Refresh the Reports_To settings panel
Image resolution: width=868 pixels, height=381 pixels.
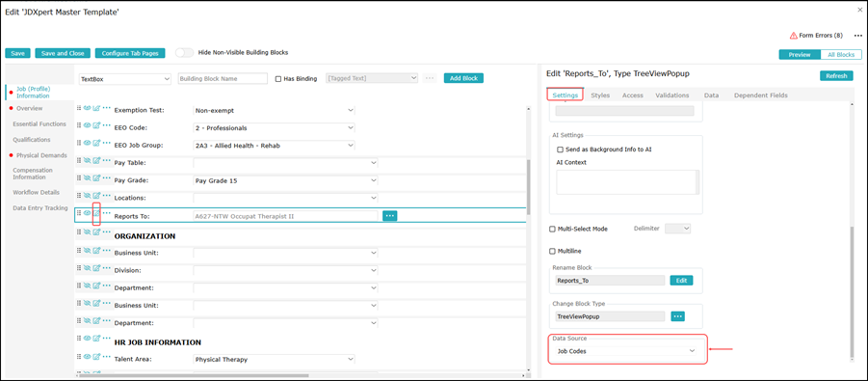pos(836,76)
